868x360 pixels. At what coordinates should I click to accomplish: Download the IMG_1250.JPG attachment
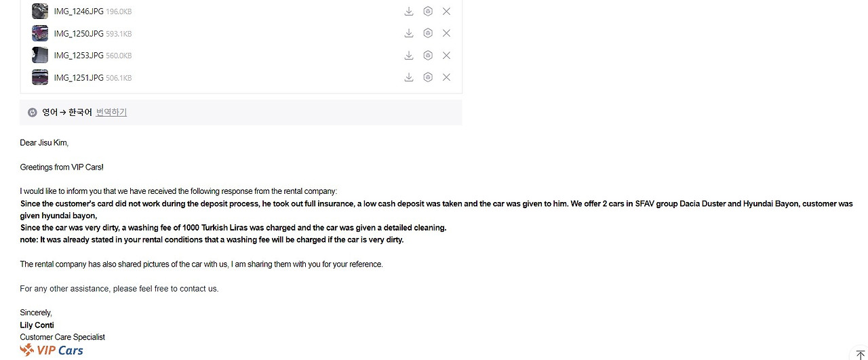pyautogui.click(x=409, y=33)
